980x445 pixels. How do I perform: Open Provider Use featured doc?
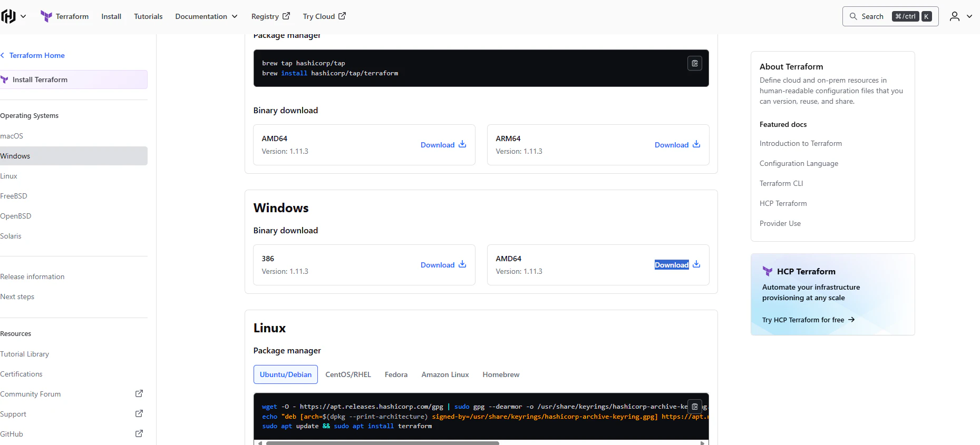click(x=780, y=223)
